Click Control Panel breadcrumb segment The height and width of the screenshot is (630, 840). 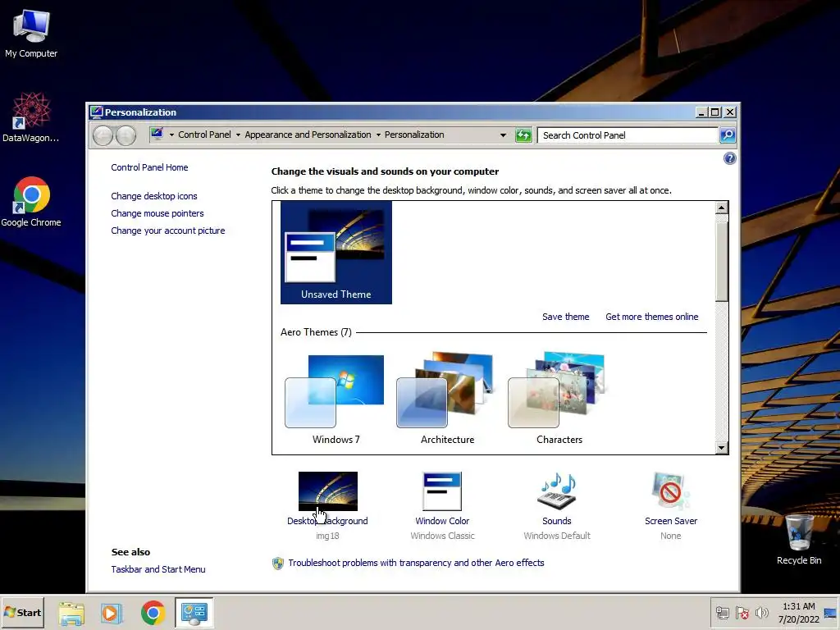click(x=204, y=135)
